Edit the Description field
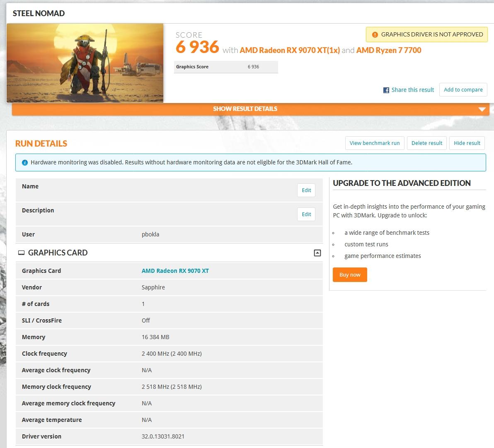This screenshot has width=494, height=448. pos(306,214)
